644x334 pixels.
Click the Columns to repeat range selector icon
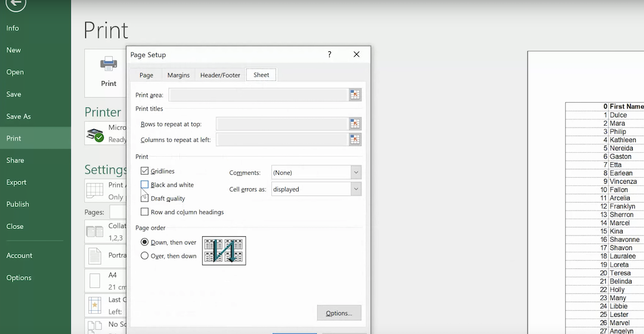355,140
